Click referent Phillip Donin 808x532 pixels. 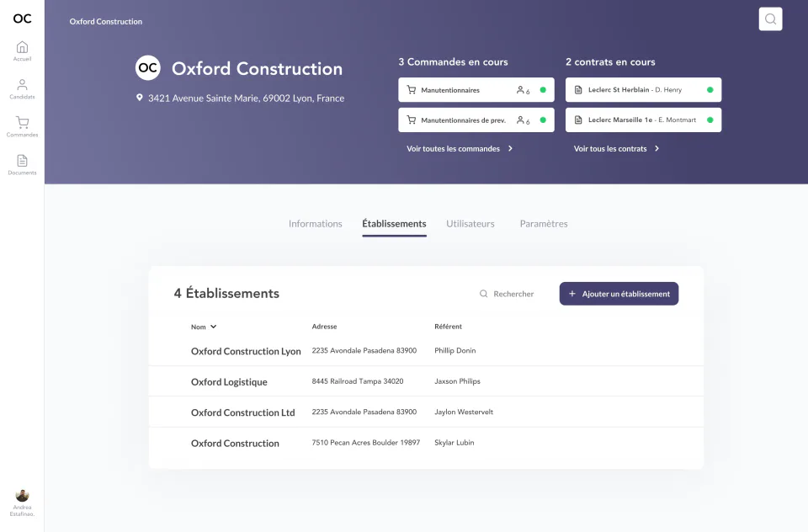(x=455, y=350)
